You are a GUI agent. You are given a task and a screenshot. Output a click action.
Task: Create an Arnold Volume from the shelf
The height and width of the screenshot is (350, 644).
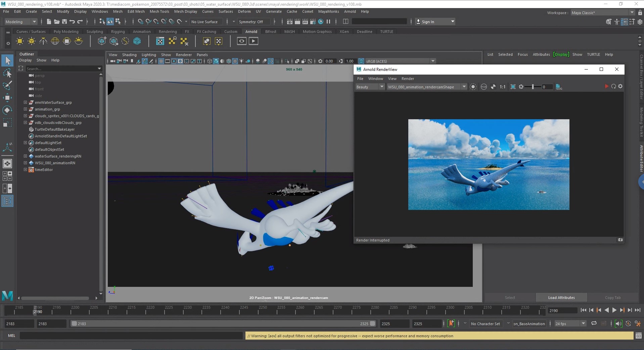pyautogui.click(x=137, y=41)
